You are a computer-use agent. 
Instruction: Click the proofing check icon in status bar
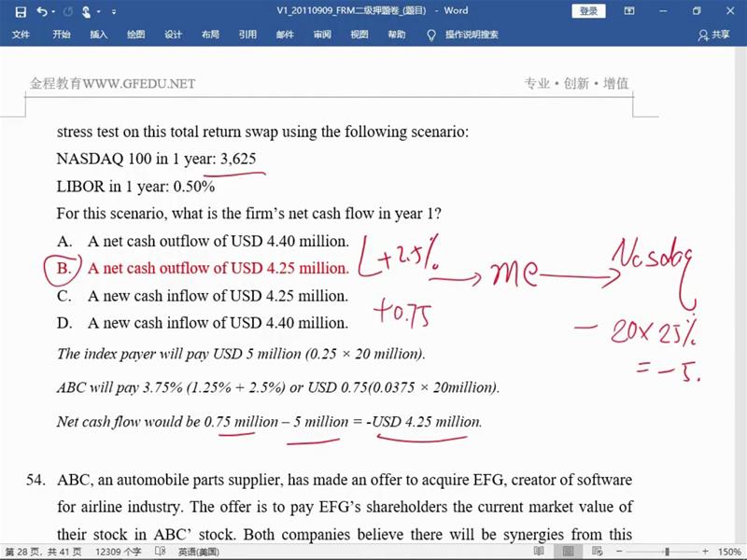pos(160,552)
